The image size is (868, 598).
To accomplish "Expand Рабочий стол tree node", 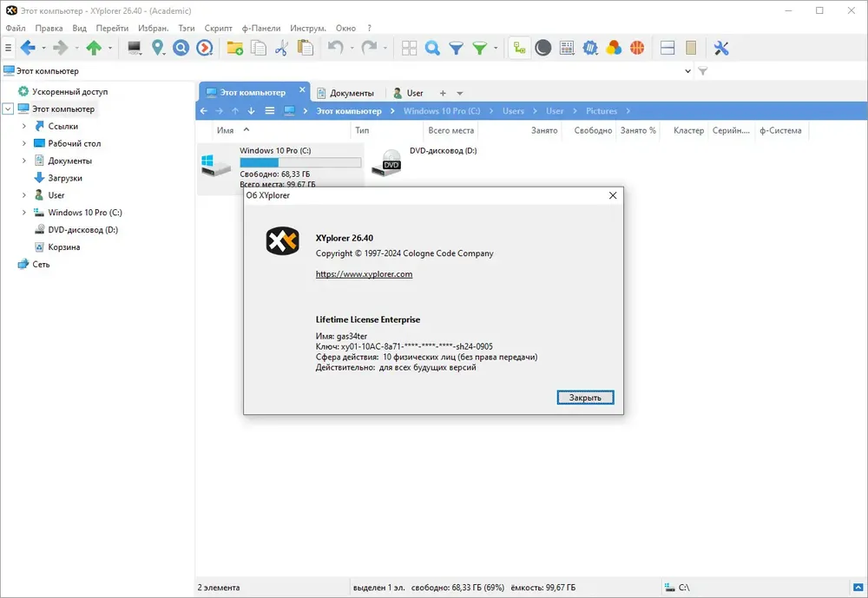I will (23, 143).
